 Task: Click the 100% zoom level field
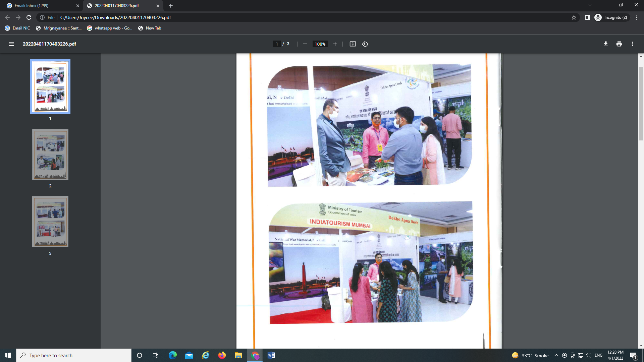[x=320, y=44]
